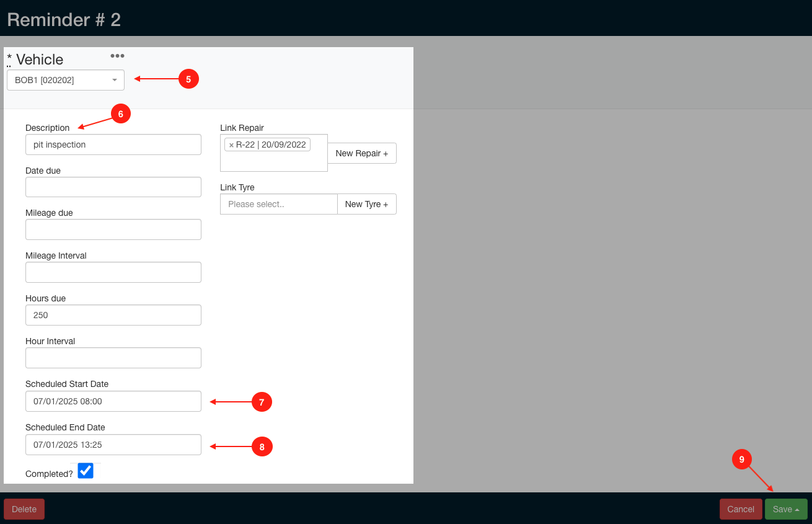Click the Description field with pit inspection
This screenshot has height=524, width=812.
113,144
